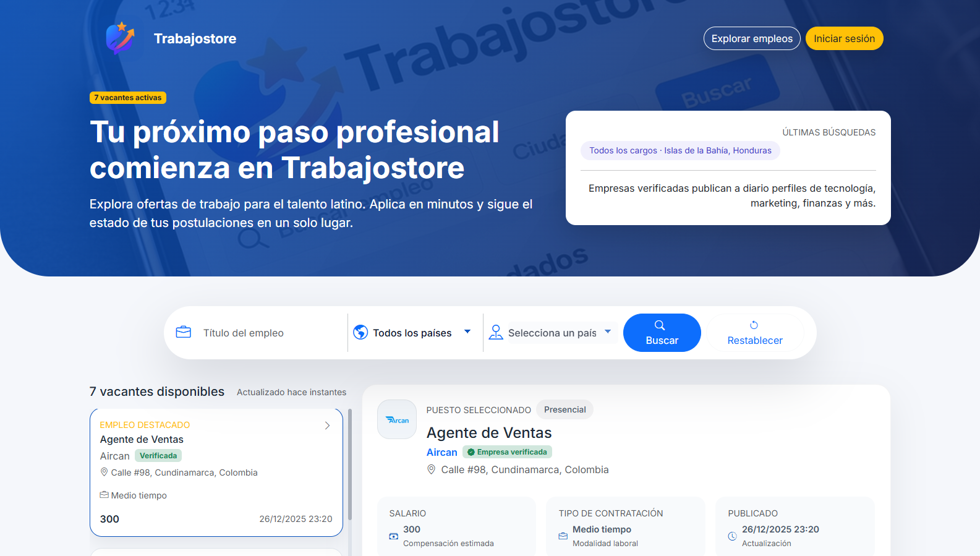Click the globe icon beside Todos los países
Screen dimensions: 980x556
pos(360,332)
